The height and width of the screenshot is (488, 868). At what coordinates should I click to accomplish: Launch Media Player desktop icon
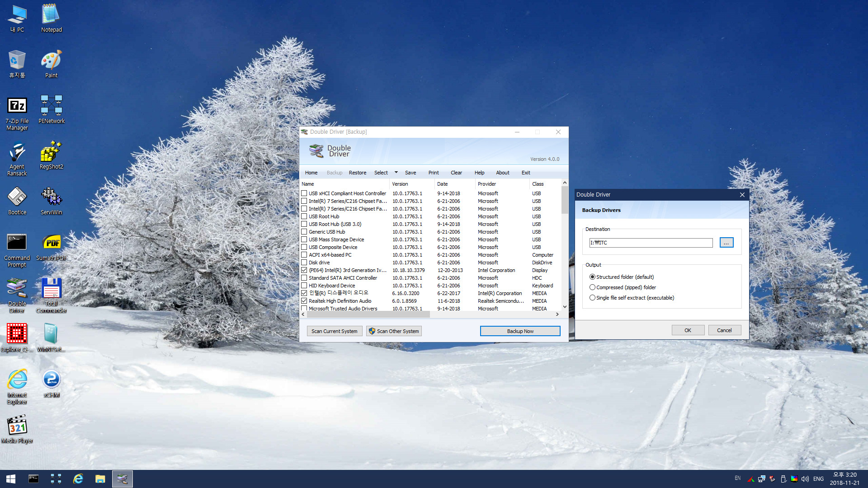17,430
